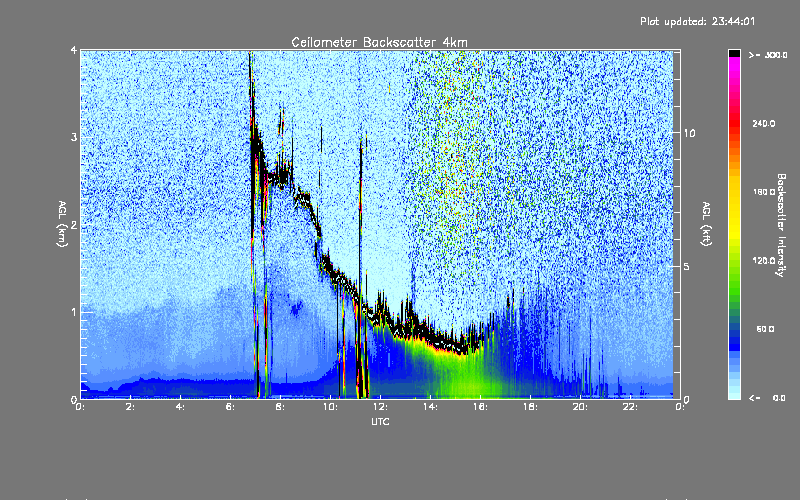Viewport: 800px width, 500px height.
Task: Click the "12:" hour label on the UTC axis
Action: [x=380, y=407]
